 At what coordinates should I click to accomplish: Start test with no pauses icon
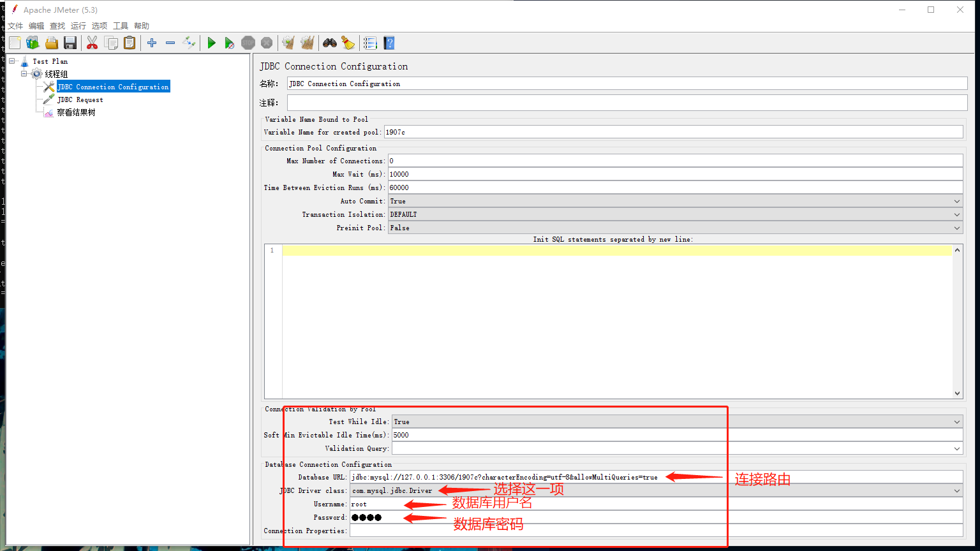coord(230,43)
